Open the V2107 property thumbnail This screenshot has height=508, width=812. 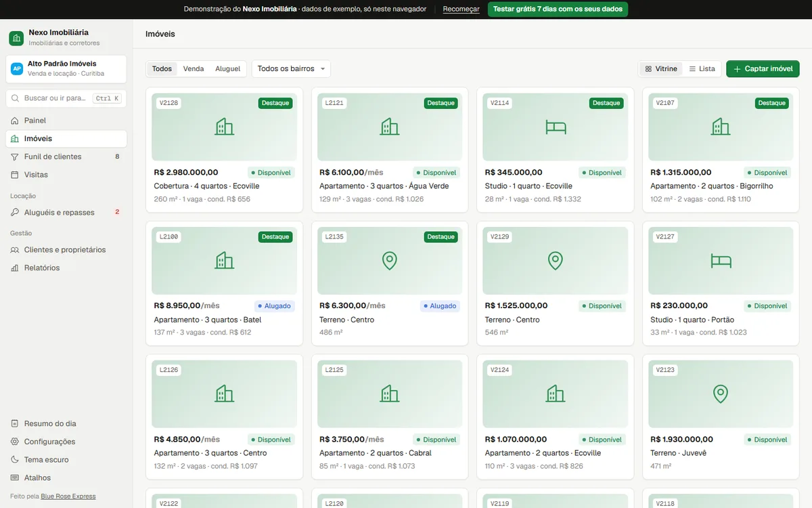point(721,127)
